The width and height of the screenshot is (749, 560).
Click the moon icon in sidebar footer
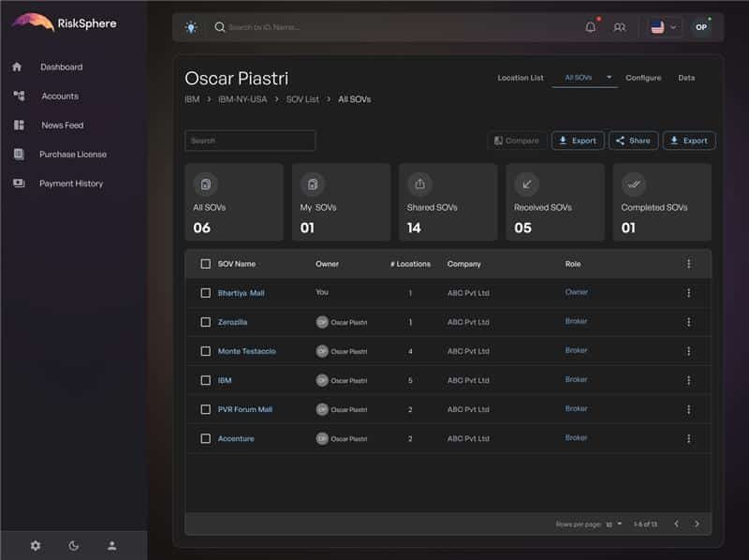click(74, 545)
